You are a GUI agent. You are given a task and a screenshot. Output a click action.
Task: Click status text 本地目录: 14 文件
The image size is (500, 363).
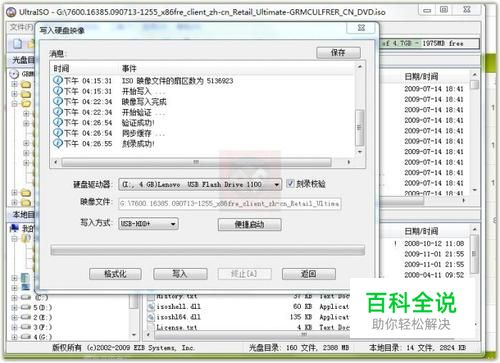(402, 348)
